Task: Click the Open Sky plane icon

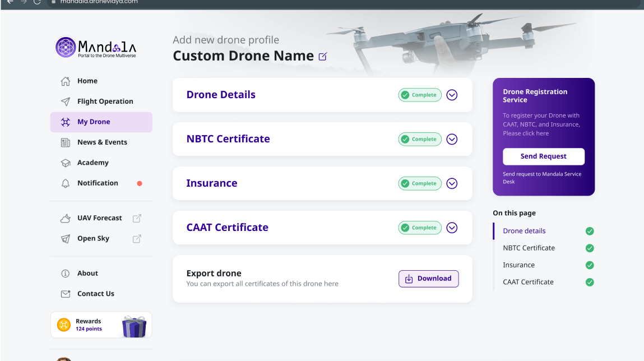Action: (66, 239)
